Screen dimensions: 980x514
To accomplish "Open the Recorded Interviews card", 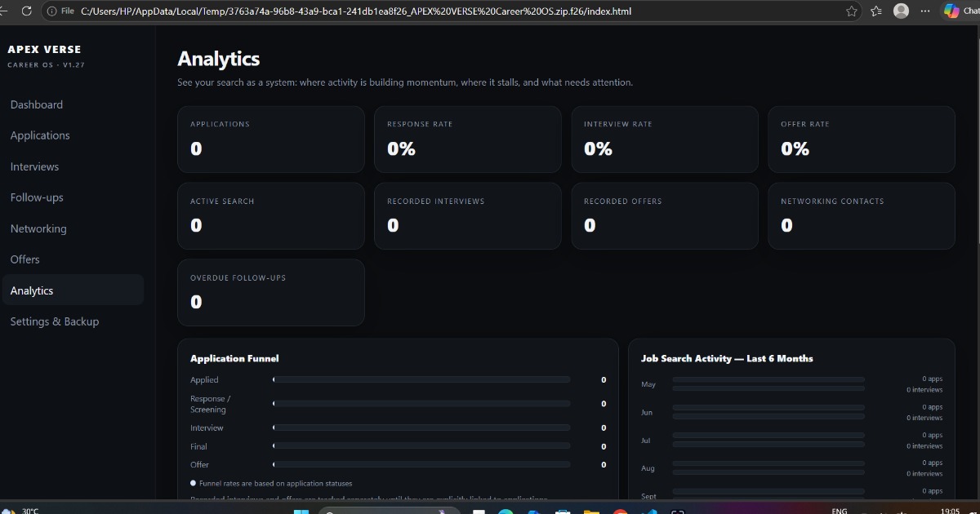I will [468, 216].
